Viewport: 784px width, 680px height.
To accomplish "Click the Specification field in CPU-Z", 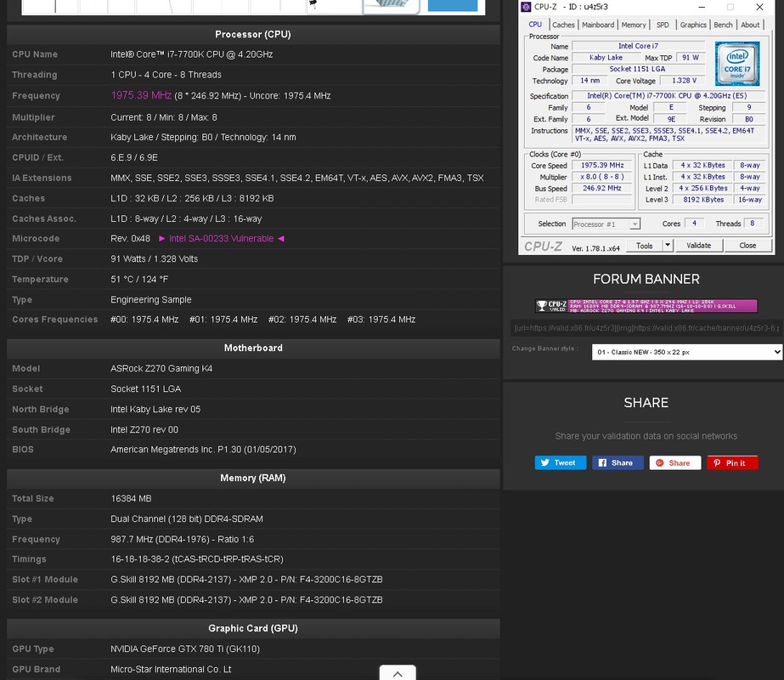I will tap(668, 95).
